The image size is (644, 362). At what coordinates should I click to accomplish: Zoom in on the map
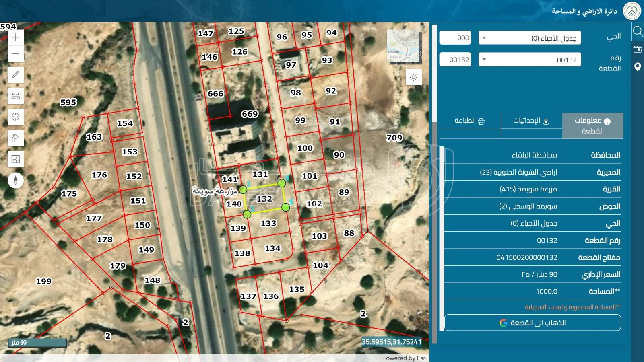pyautogui.click(x=16, y=37)
